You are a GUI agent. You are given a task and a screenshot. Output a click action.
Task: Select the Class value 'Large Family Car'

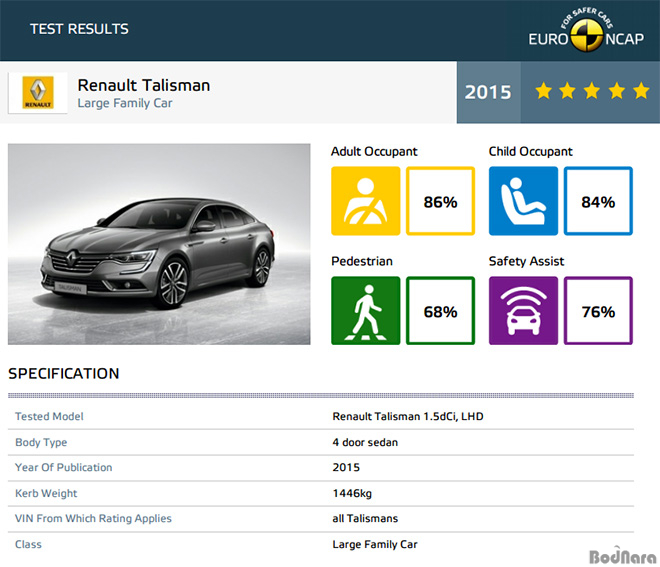[375, 544]
